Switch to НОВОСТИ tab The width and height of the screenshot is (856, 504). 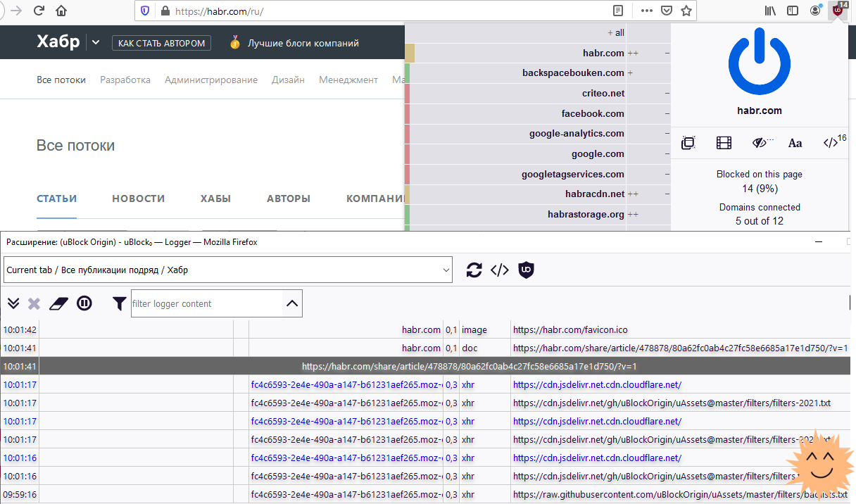138,199
